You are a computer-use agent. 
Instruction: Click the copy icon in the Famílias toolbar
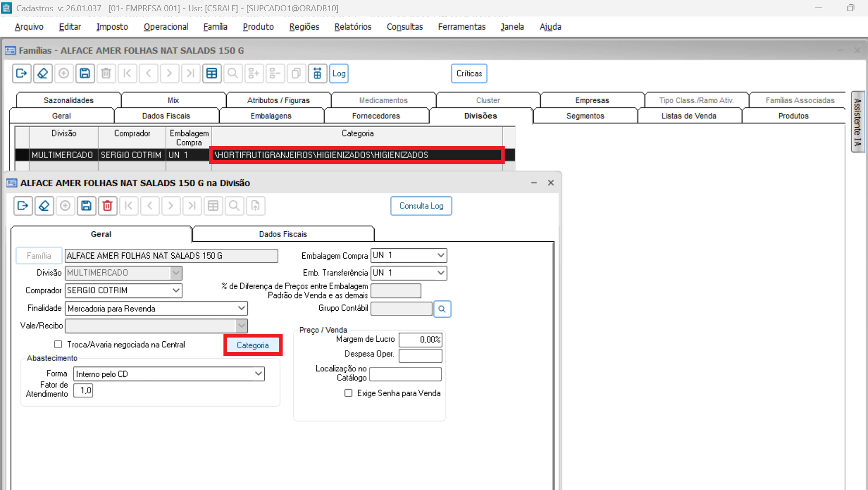pyautogui.click(x=296, y=73)
